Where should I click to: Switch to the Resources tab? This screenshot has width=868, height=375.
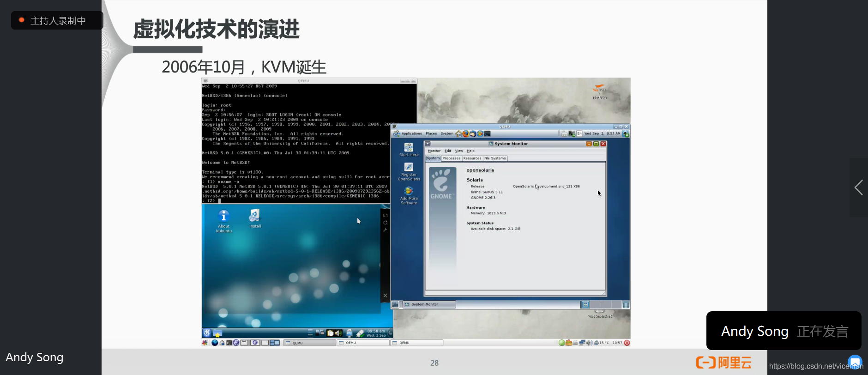[472, 158]
